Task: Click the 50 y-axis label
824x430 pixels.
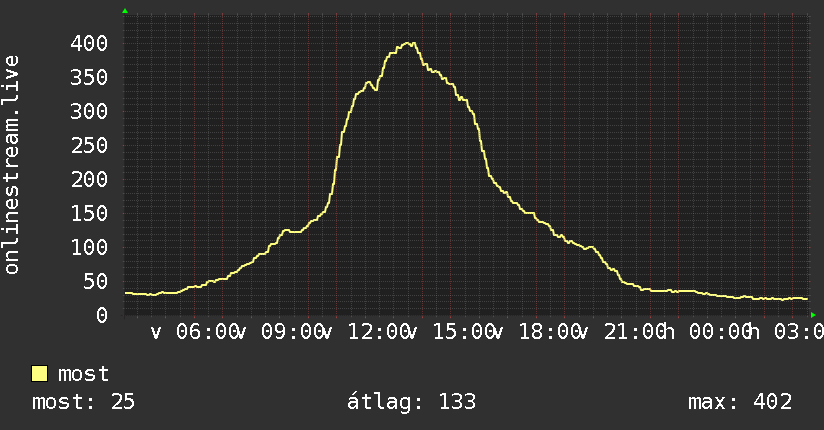Action: coord(96,281)
